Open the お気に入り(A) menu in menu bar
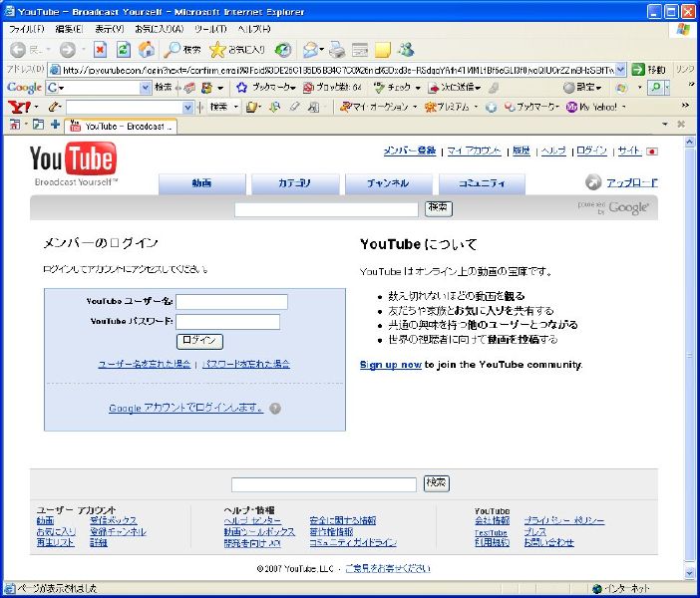Screen dimensions: 700x598 (x=159, y=29)
